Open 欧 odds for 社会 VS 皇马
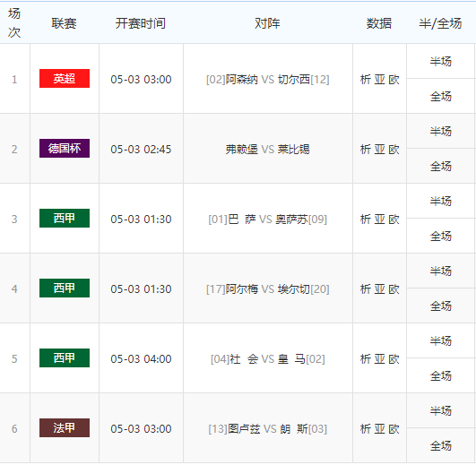The height and width of the screenshot is (465, 476). (394, 359)
